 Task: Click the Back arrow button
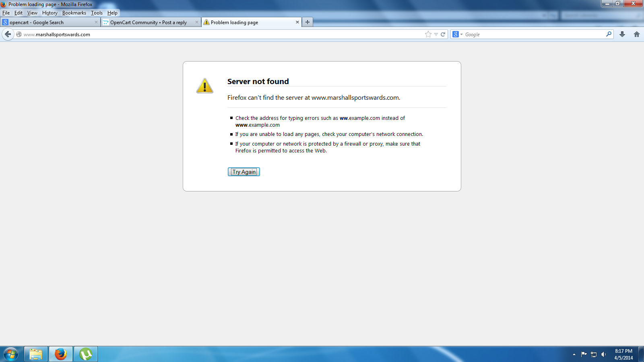[8, 34]
